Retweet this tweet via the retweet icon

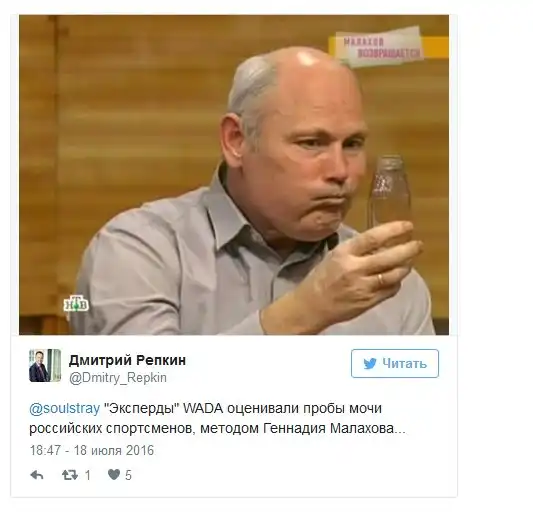coord(70,475)
